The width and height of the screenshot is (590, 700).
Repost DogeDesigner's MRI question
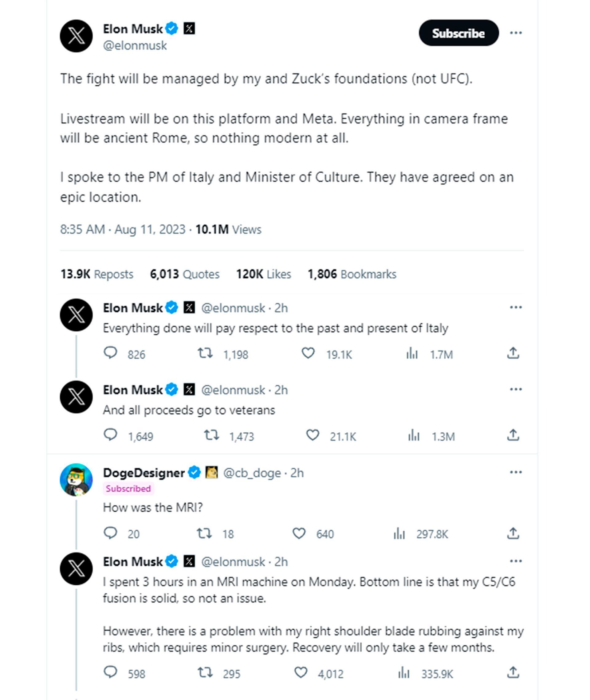[204, 533]
